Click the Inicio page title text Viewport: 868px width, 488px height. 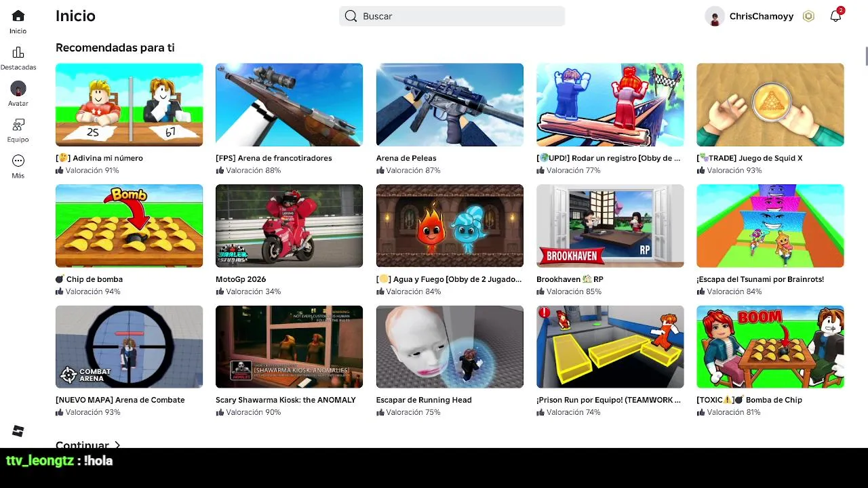coord(75,16)
